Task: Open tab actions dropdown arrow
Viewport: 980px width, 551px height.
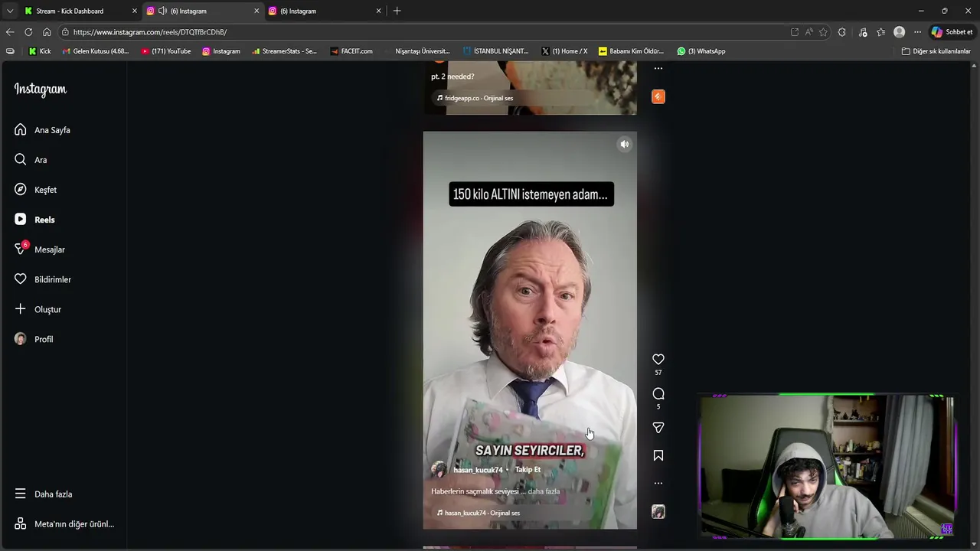Action: (x=9, y=11)
